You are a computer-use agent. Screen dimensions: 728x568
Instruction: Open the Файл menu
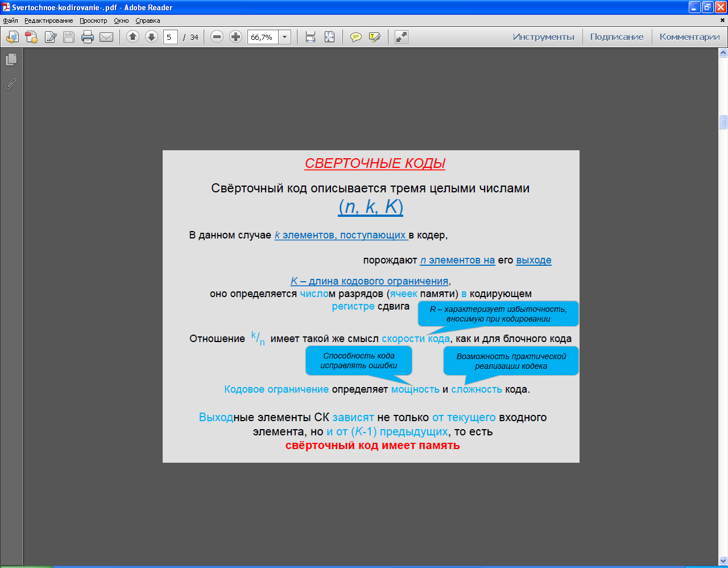coord(10,20)
